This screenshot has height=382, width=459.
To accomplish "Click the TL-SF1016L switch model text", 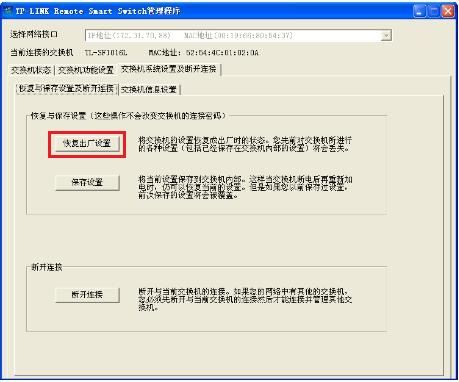I will coord(106,53).
